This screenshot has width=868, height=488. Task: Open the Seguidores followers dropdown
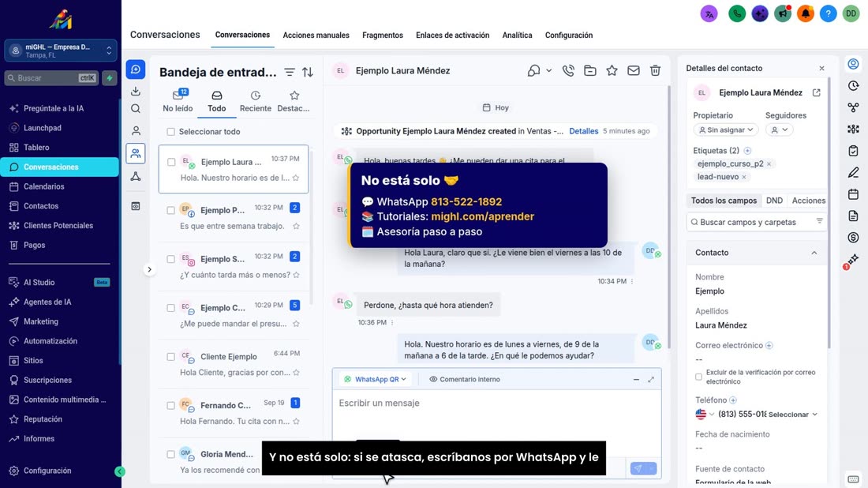(x=780, y=130)
